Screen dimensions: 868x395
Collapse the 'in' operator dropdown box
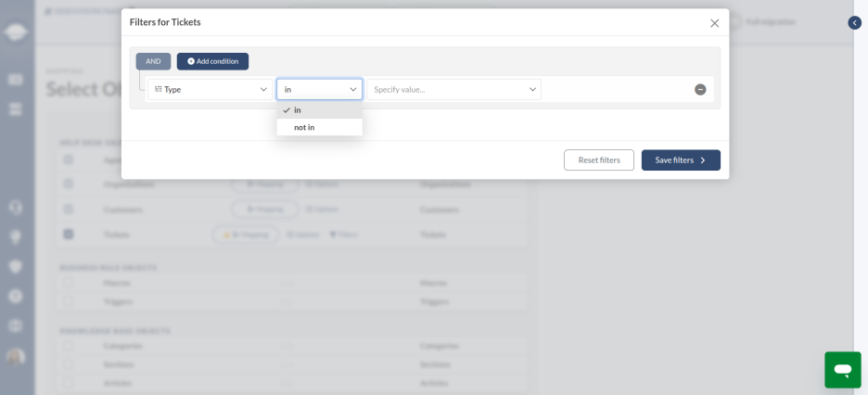tap(319, 90)
